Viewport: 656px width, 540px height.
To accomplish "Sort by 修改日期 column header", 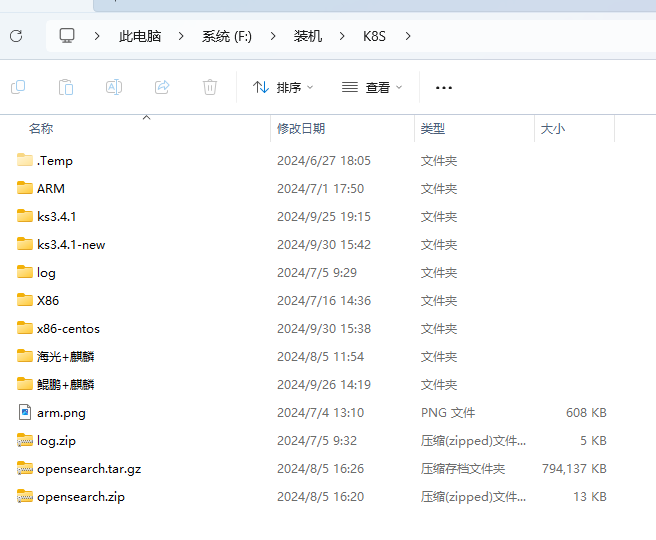I will click(301, 128).
